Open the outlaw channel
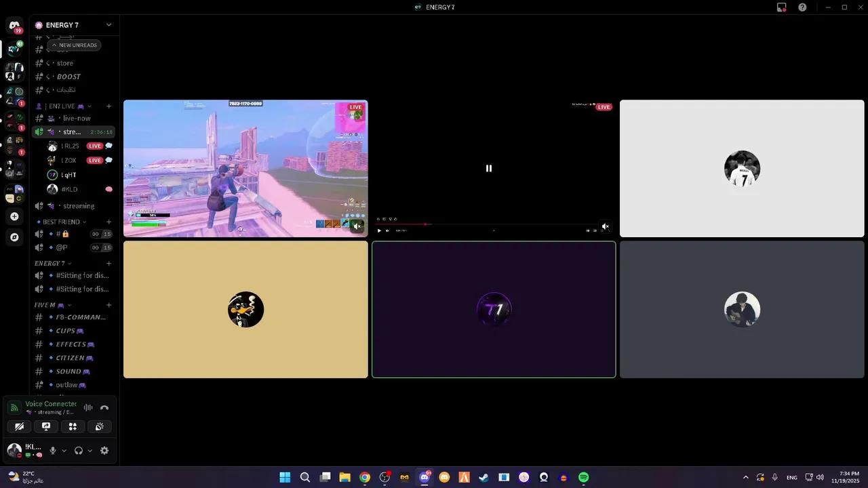 pos(73,385)
